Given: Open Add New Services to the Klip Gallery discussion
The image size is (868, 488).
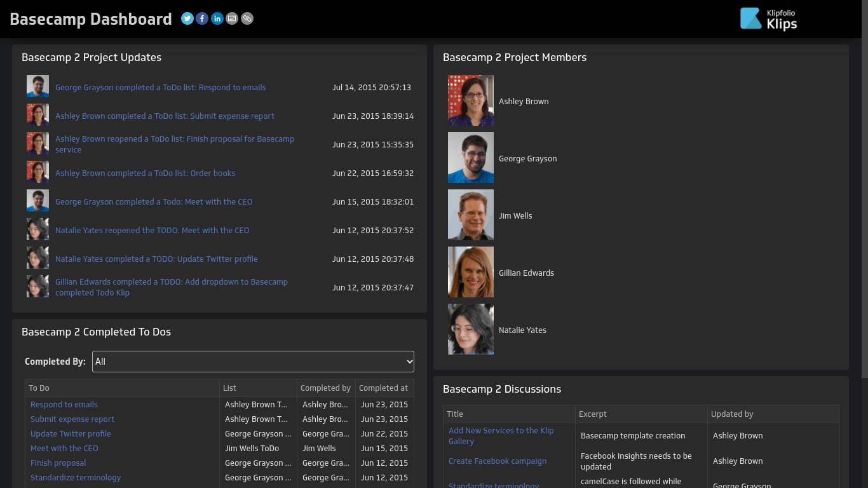Looking at the screenshot, I should (501, 436).
